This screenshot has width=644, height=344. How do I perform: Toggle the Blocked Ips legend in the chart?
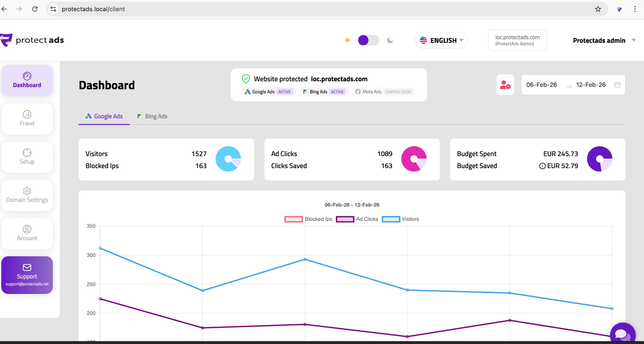[308, 219]
